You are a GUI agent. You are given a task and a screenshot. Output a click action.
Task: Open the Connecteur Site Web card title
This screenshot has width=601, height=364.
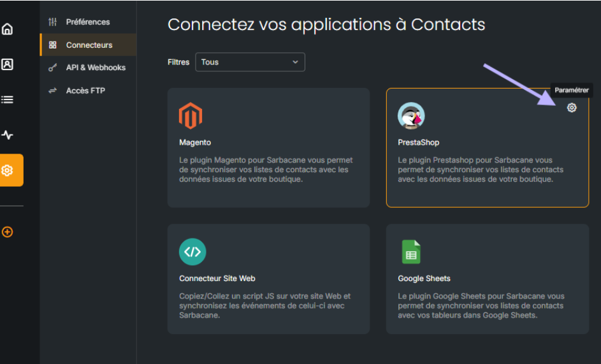tap(217, 279)
